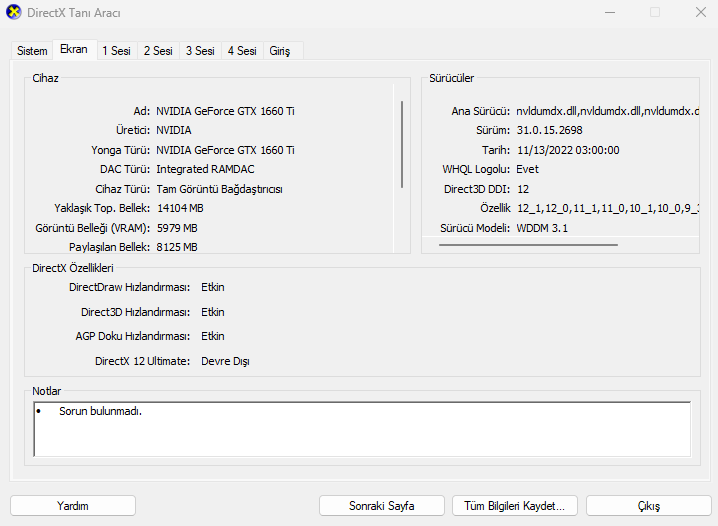Click the Çıkış button
This screenshot has width=718, height=526.
click(649, 506)
